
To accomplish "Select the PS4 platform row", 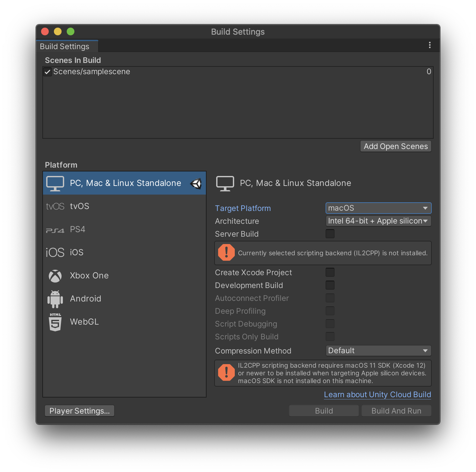I will (124, 229).
